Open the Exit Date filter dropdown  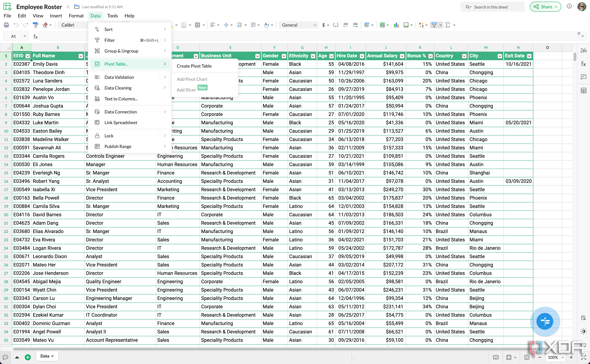[x=529, y=56]
